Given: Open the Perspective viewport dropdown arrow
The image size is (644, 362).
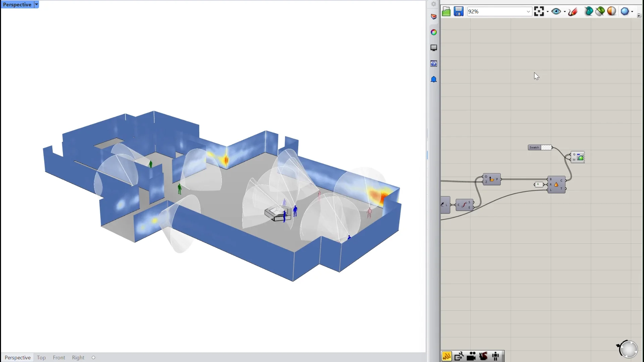Looking at the screenshot, I should pos(36,4).
